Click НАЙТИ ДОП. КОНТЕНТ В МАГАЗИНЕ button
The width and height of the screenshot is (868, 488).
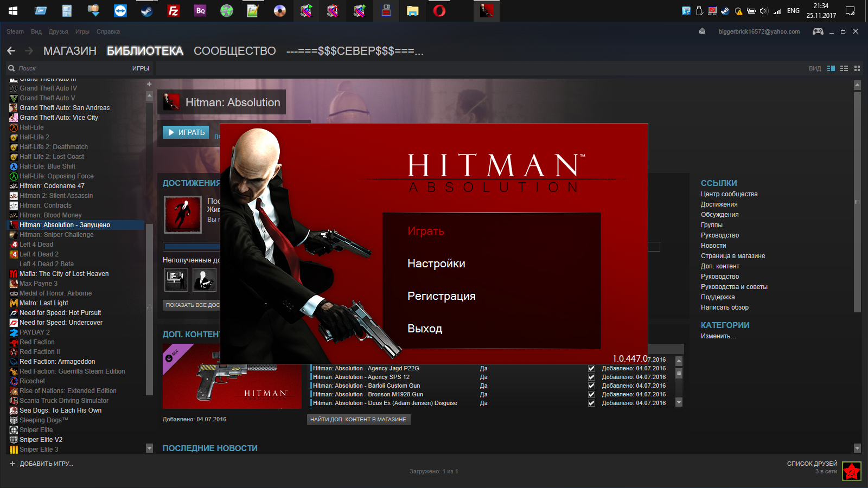[358, 420]
